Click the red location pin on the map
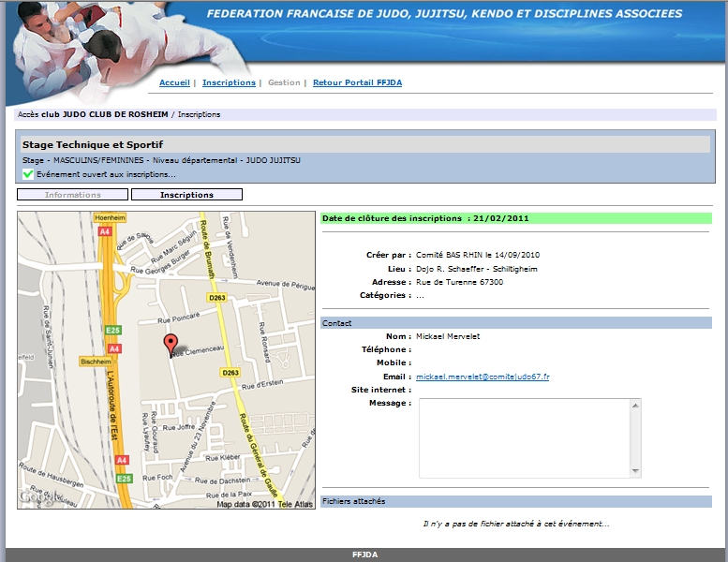The image size is (728, 562). coord(170,343)
